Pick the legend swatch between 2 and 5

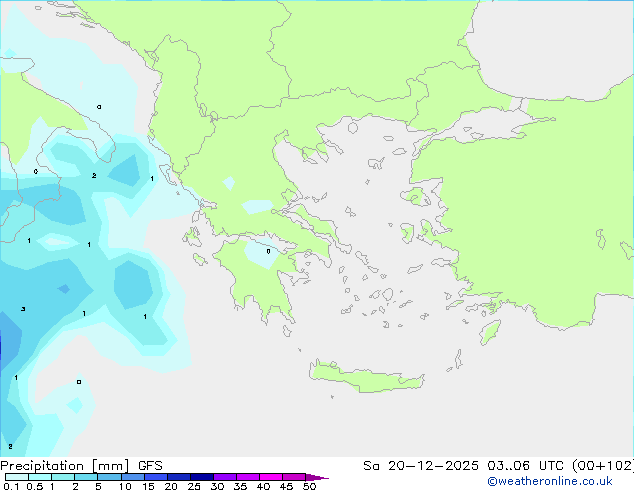tap(86, 477)
